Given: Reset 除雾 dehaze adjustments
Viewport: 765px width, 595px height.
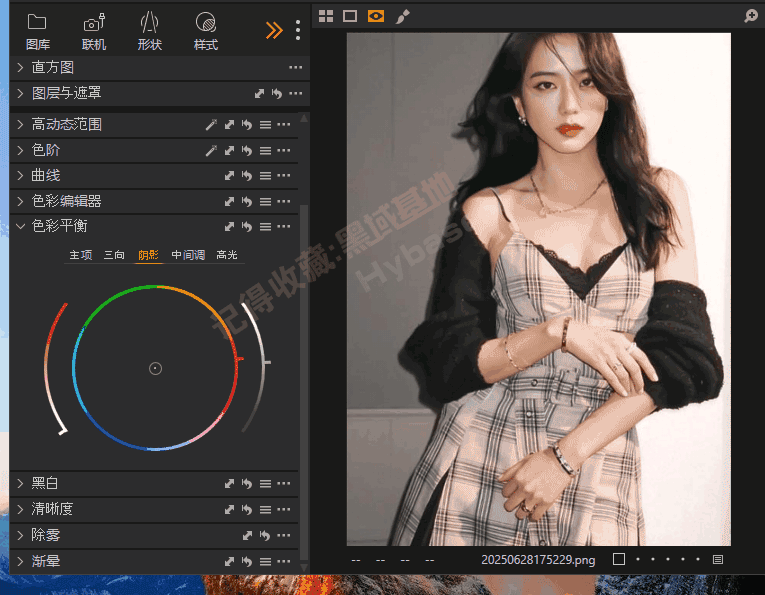Looking at the screenshot, I should click(x=265, y=535).
